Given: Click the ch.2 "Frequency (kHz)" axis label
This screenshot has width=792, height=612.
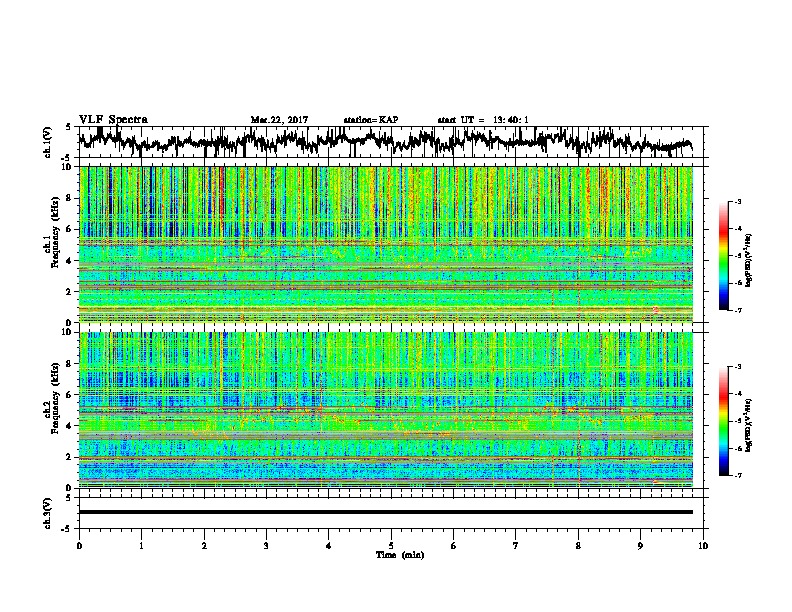Looking at the screenshot, I should pos(55,398).
